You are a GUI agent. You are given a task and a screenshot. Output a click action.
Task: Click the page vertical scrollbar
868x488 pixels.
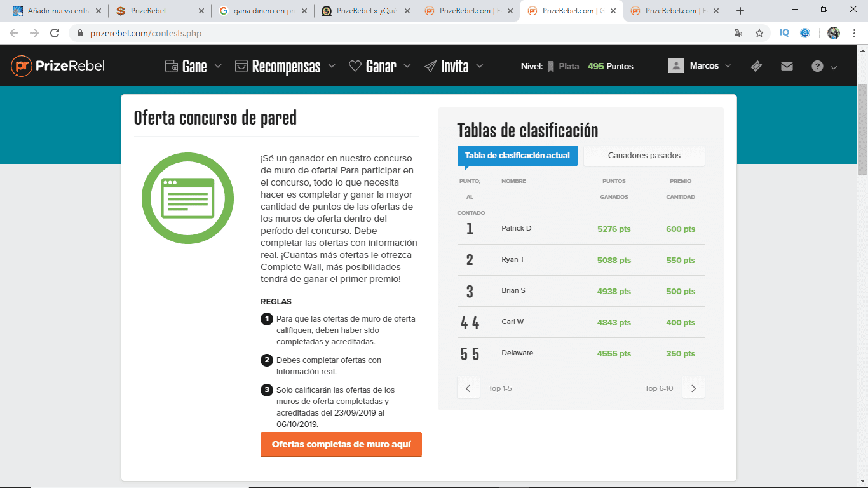pos(862,130)
